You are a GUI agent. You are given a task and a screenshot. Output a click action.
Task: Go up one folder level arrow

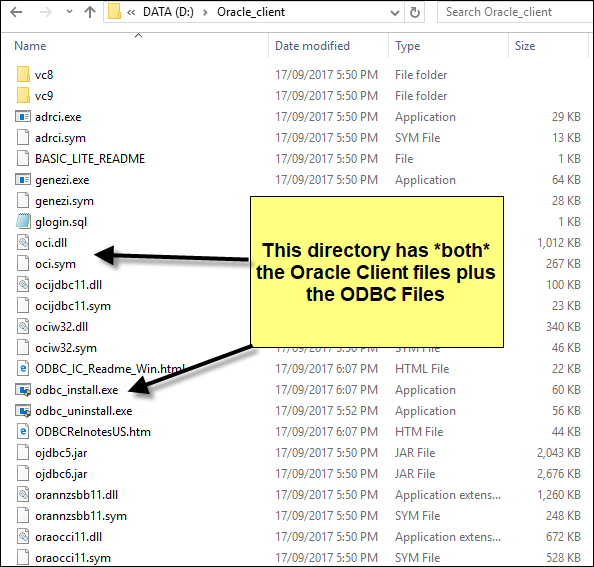click(x=90, y=12)
